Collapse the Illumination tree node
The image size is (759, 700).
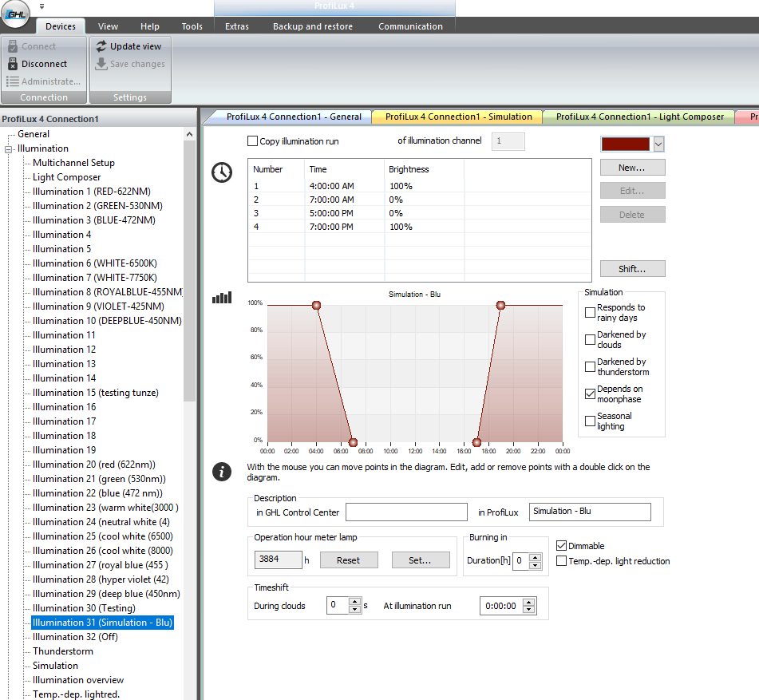pyautogui.click(x=8, y=149)
